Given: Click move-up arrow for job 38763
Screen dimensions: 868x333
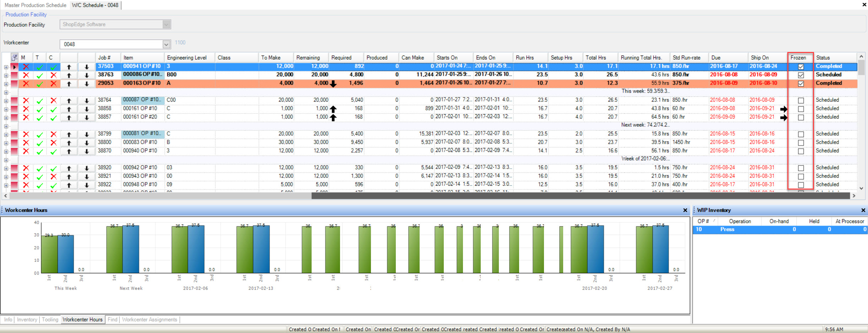Looking at the screenshot, I should coord(69,75).
